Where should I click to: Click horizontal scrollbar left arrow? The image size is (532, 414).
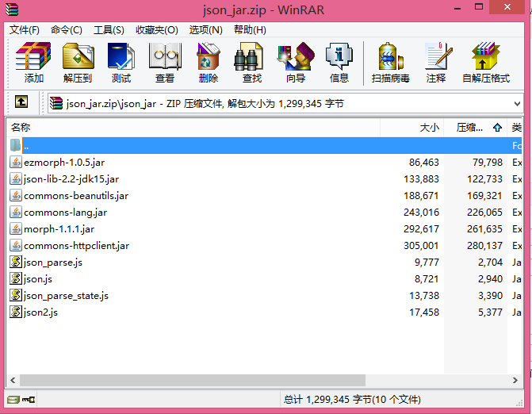pyautogui.click(x=13, y=380)
